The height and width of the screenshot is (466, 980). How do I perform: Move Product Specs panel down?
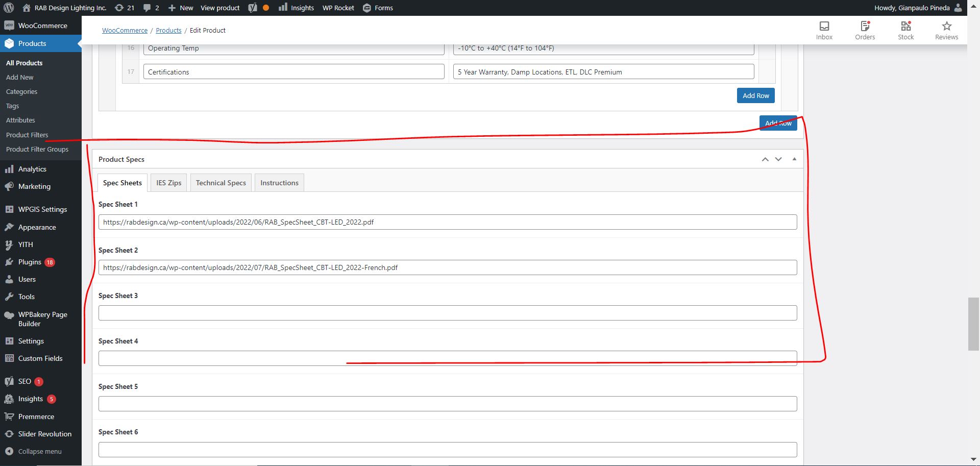pyautogui.click(x=778, y=159)
